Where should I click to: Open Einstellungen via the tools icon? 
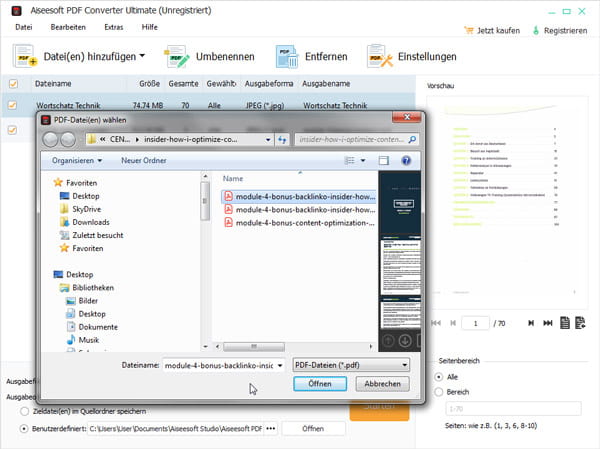pyautogui.click(x=380, y=56)
